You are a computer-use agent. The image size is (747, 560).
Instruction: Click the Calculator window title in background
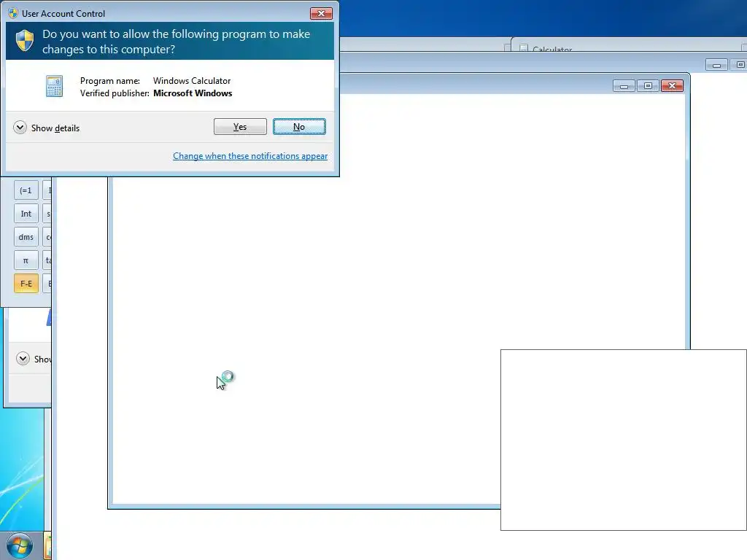click(x=552, y=49)
